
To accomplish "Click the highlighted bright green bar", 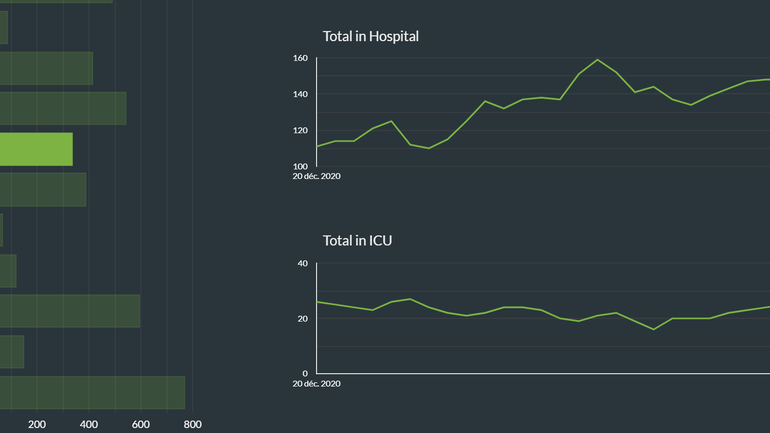I will point(36,149).
